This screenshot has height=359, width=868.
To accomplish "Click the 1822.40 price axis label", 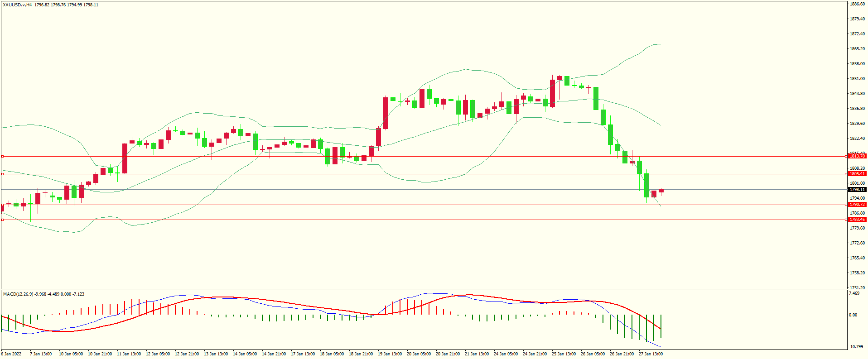I will (x=858, y=139).
